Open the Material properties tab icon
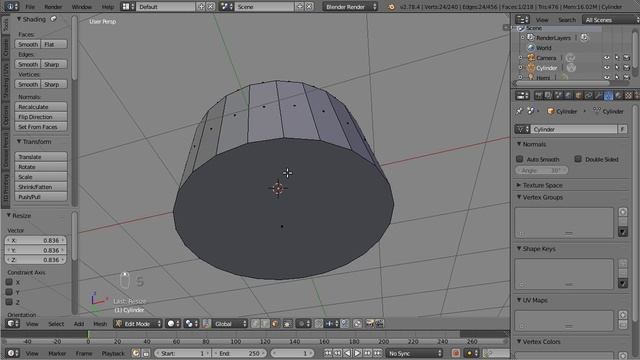The width and height of the screenshot is (640, 360). tap(618, 96)
